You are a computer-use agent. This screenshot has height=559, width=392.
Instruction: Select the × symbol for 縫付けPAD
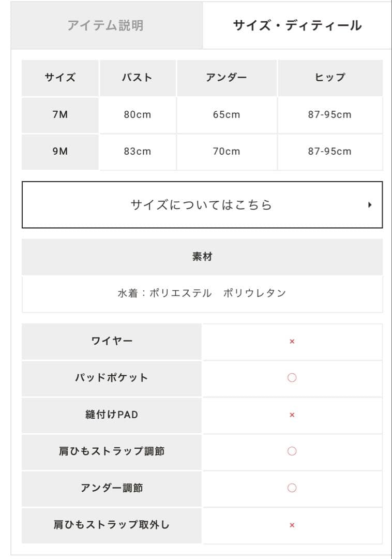point(292,415)
